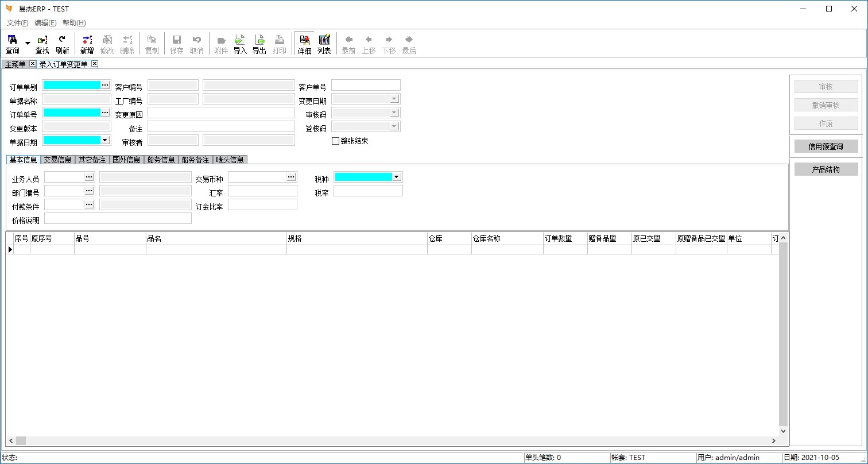Click the 客户单号 input field

[366, 86]
